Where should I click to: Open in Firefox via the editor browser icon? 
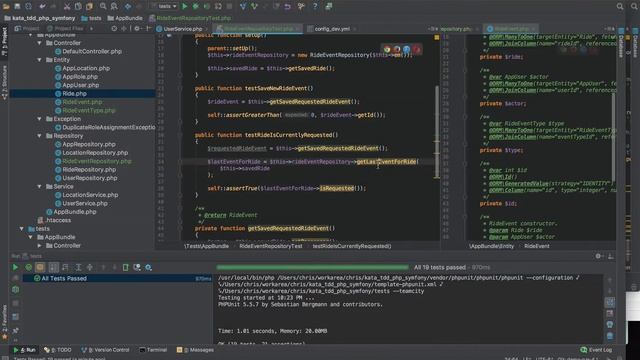point(397,49)
